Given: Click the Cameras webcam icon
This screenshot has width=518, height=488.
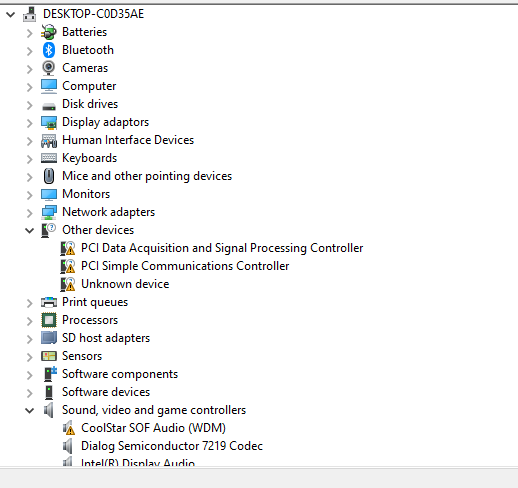Looking at the screenshot, I should coord(49,68).
